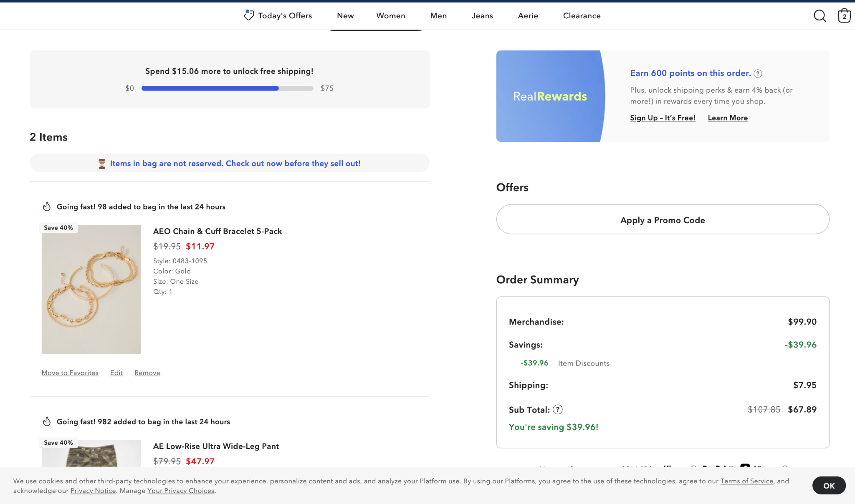Open the Men menu
The image size is (855, 504).
click(438, 15)
